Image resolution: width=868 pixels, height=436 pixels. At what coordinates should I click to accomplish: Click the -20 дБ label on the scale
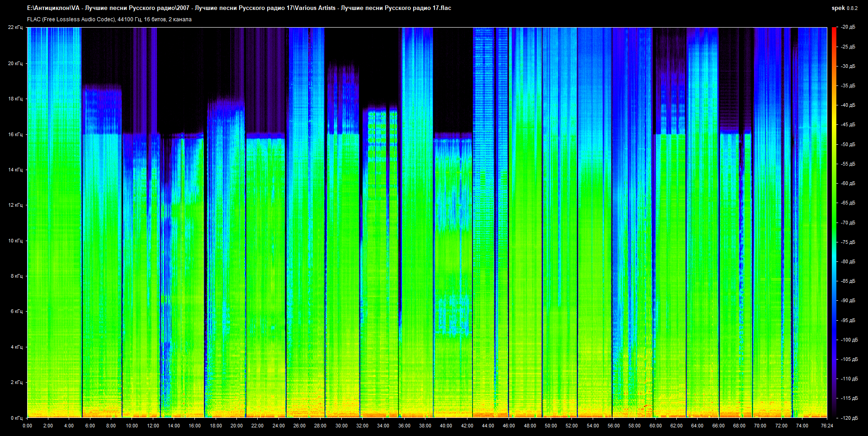[848, 27]
